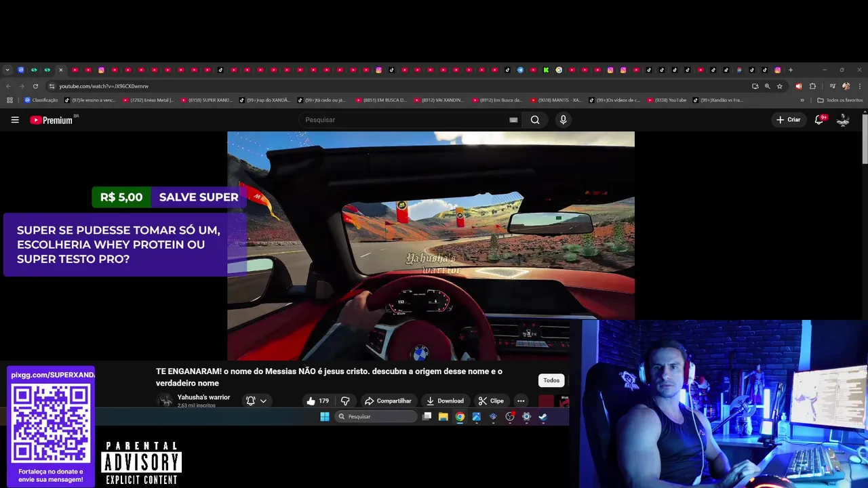The width and height of the screenshot is (868, 488).
Task: Switch to the green K icon tab
Action: tap(546, 70)
